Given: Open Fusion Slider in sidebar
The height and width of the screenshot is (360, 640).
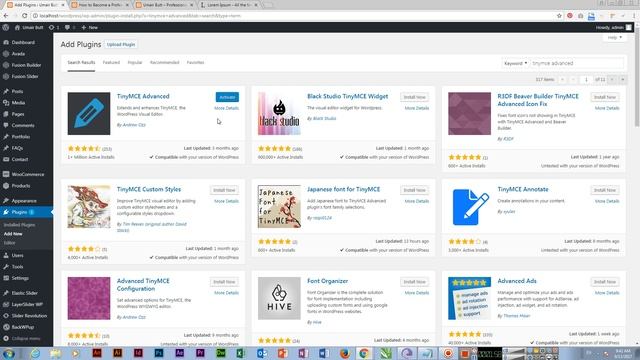Looking at the screenshot, I should click(24, 77).
